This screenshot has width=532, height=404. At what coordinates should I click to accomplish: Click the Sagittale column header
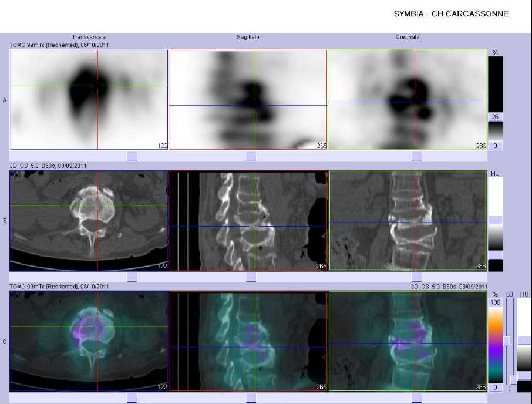pos(248,37)
